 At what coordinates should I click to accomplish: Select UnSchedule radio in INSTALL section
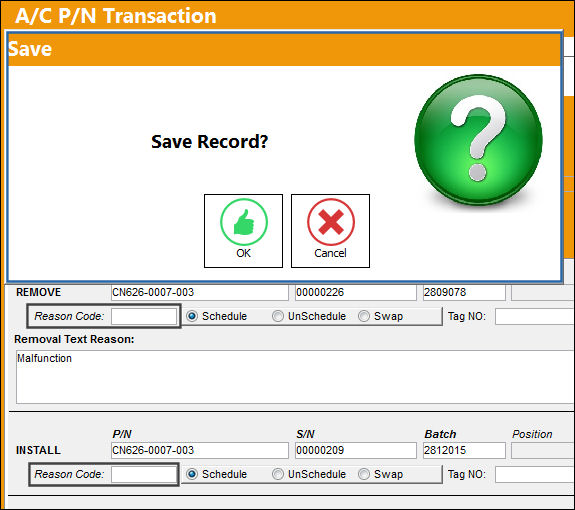click(278, 474)
